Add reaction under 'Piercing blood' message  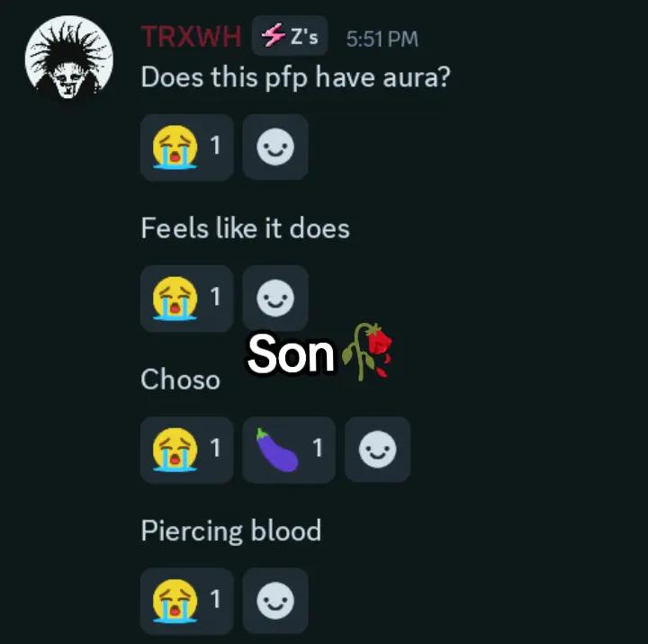pos(275,601)
